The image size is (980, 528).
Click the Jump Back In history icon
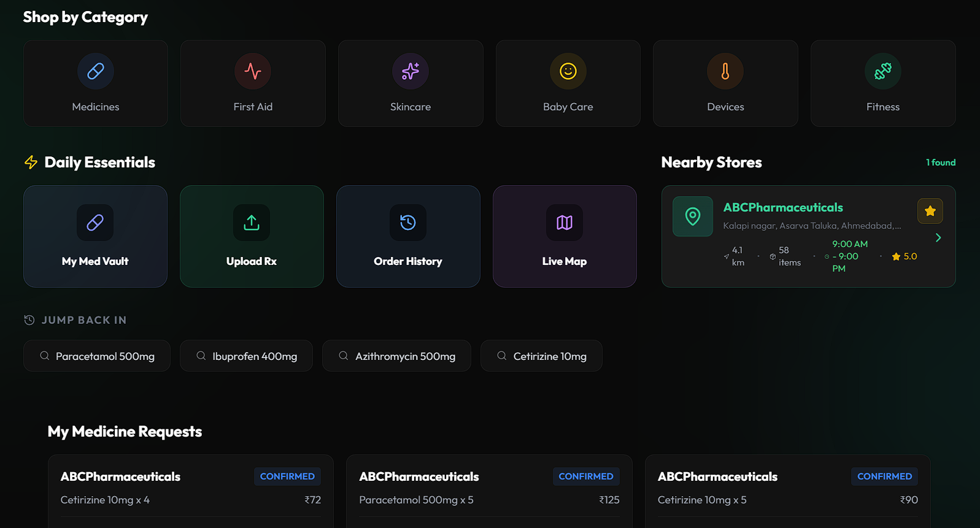(29, 320)
